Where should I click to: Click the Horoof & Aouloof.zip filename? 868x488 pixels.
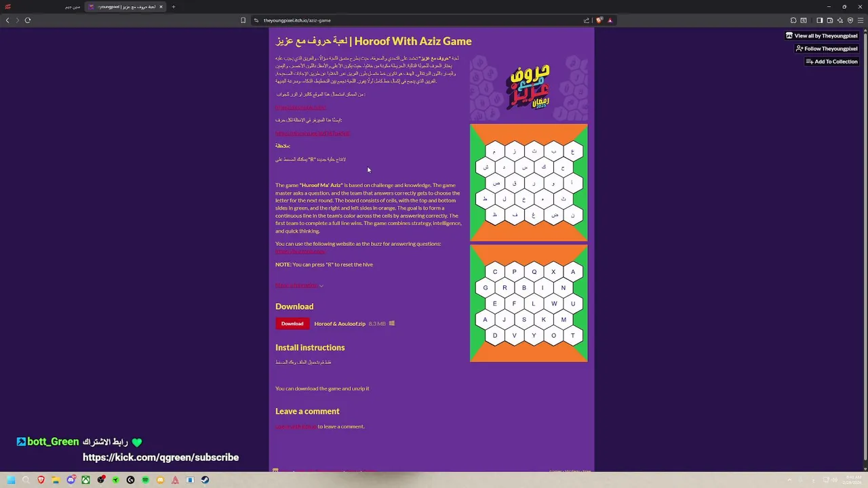click(340, 324)
